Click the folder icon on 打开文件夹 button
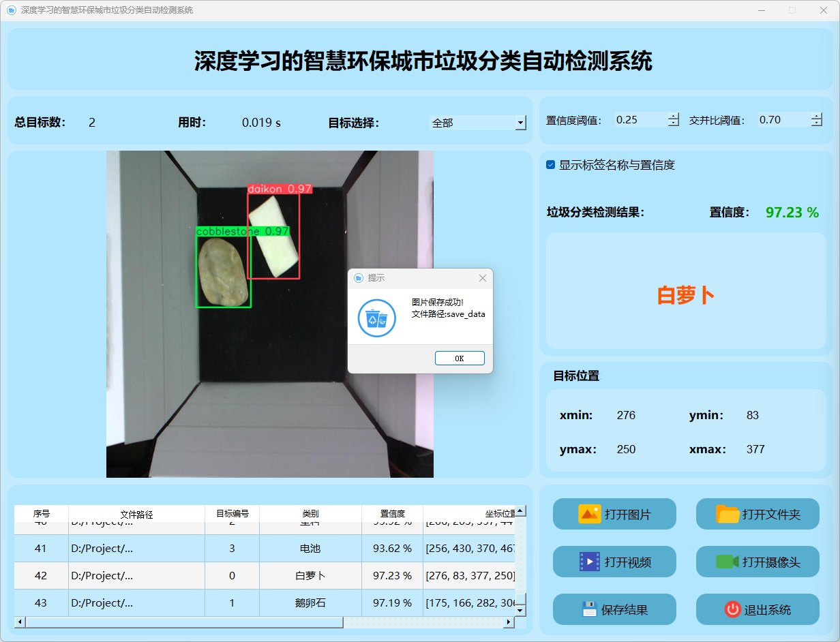The image size is (840, 642). click(x=727, y=514)
